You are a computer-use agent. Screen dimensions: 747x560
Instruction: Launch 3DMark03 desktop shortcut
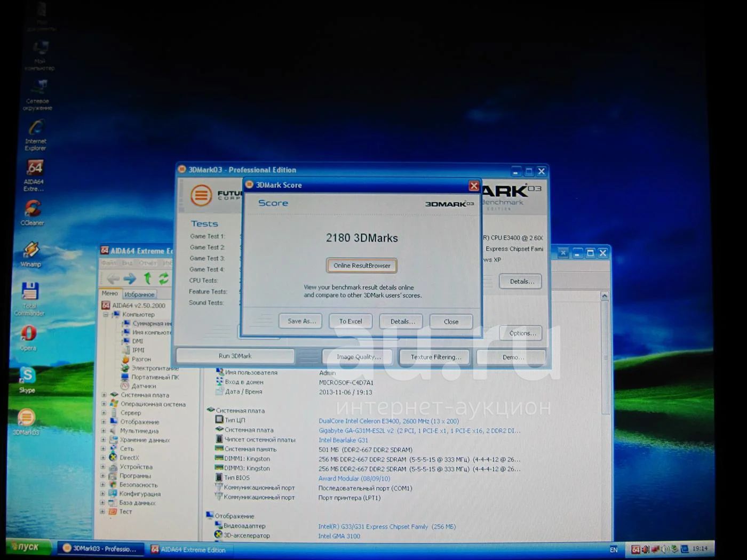coord(26,421)
